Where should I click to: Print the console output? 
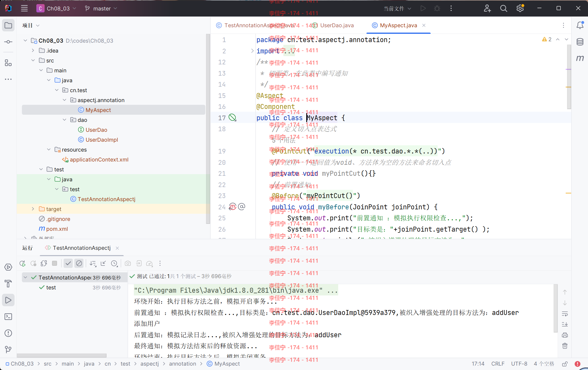pyautogui.click(x=565, y=335)
